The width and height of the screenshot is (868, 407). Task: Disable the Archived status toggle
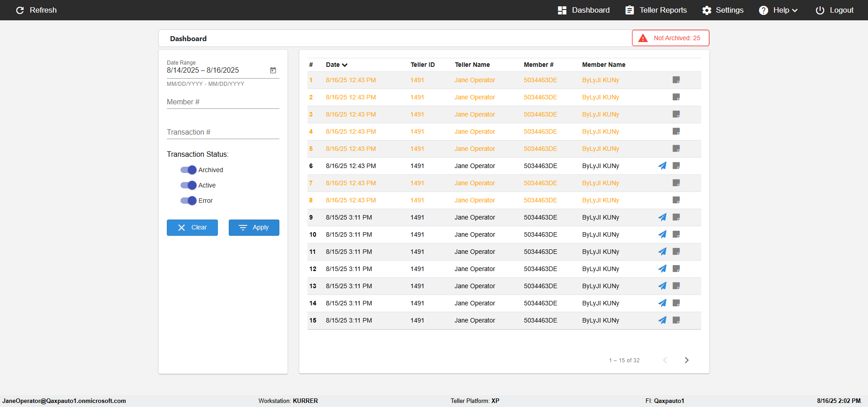pyautogui.click(x=189, y=170)
